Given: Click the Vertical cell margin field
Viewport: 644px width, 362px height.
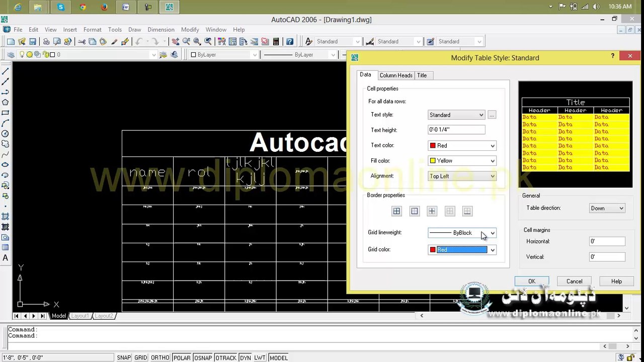Looking at the screenshot, I should click(x=607, y=257).
